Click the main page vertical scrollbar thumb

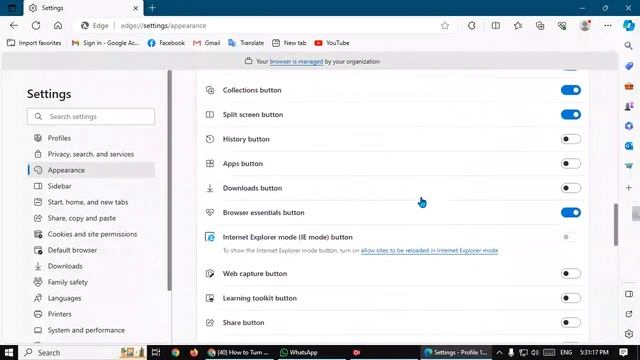pyautogui.click(x=616, y=224)
